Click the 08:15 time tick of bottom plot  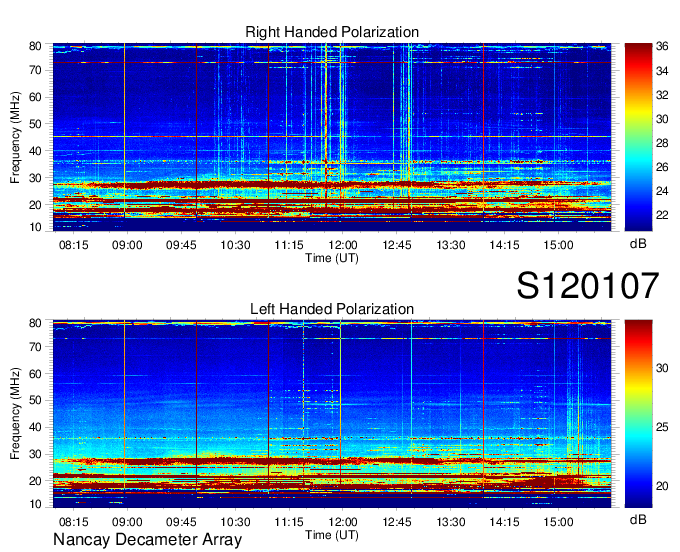[x=73, y=522]
